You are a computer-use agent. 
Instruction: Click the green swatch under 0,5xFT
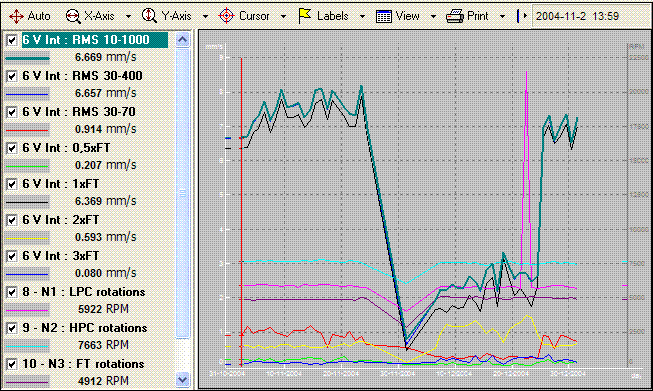pos(27,166)
